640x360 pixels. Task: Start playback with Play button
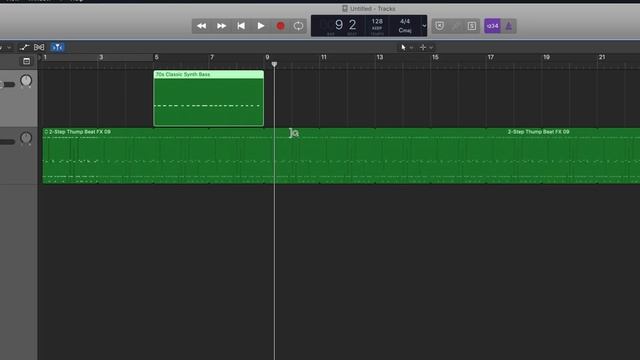tap(260, 26)
